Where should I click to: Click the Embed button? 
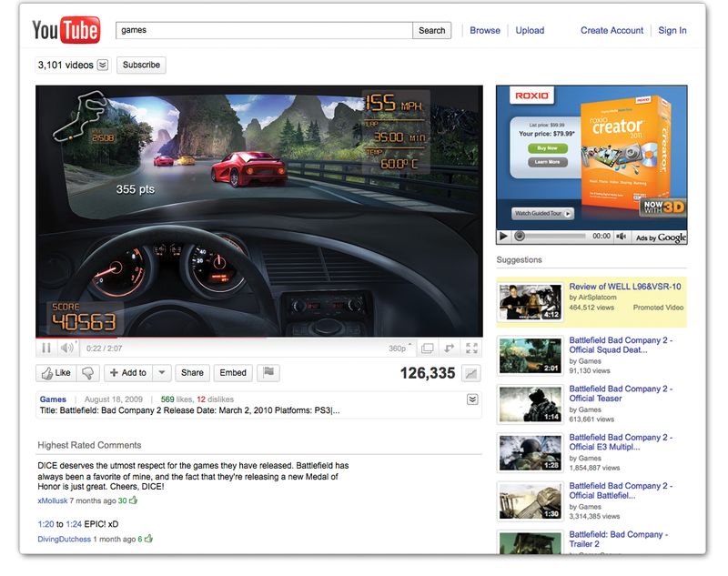click(x=233, y=373)
